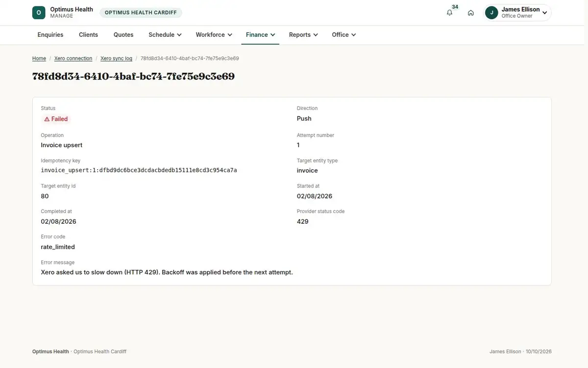Open the Enquiries tab
588x368 pixels.
[50, 35]
